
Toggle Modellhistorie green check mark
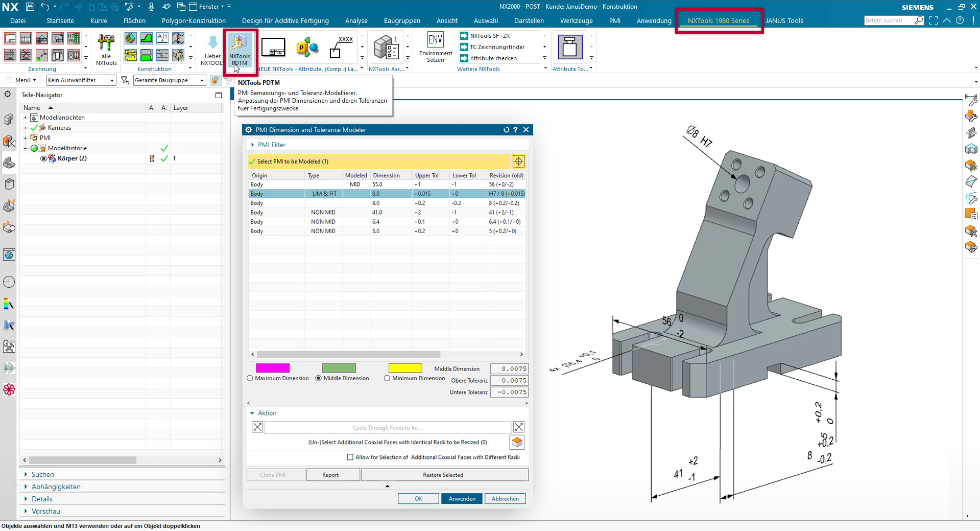[164, 148]
